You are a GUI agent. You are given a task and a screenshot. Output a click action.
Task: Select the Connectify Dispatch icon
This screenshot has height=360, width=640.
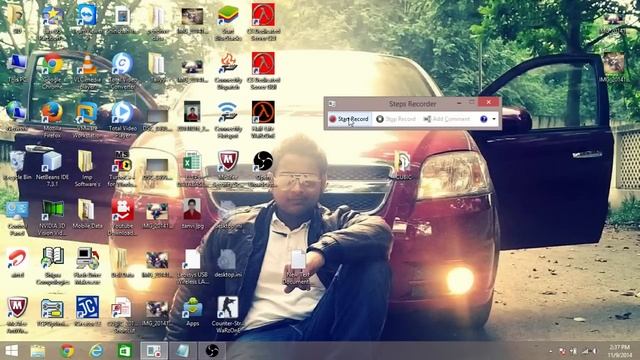(228, 72)
